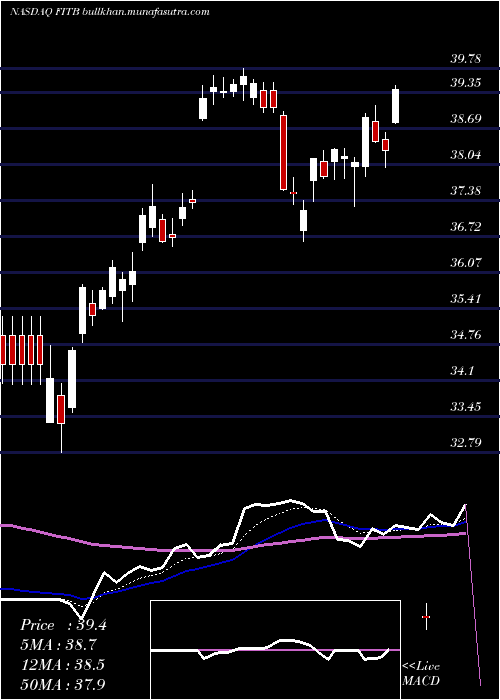Click the Price : 39.4 readout
The height and width of the screenshot is (700, 500).
tap(63, 625)
